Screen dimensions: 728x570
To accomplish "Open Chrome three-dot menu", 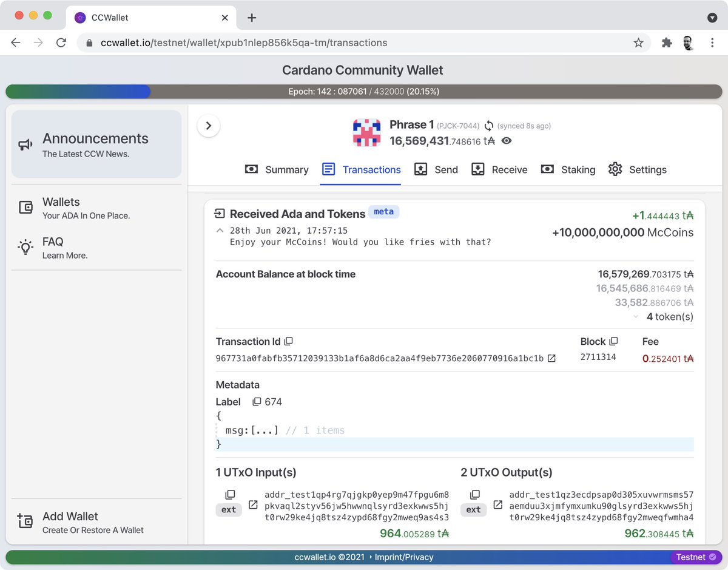I will (712, 42).
